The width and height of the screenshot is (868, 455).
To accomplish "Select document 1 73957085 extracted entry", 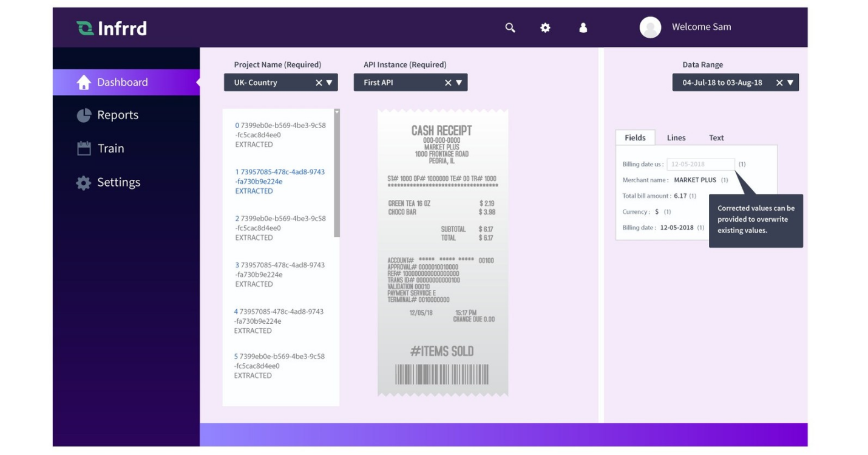I will (x=279, y=181).
